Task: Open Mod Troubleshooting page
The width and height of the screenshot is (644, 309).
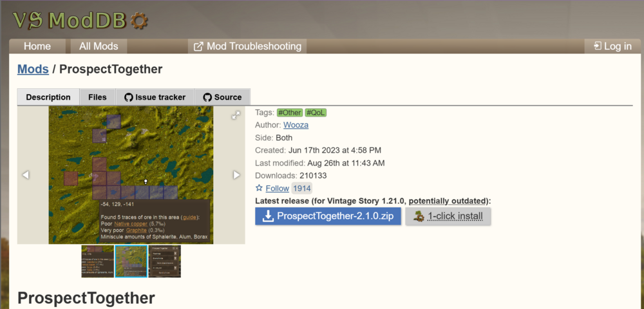Action: (x=247, y=46)
